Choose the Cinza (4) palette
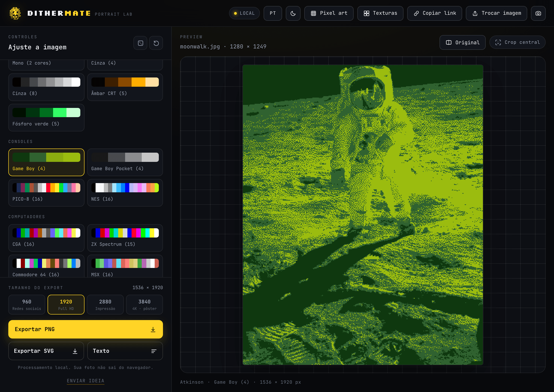554x392 pixels. pos(125,65)
